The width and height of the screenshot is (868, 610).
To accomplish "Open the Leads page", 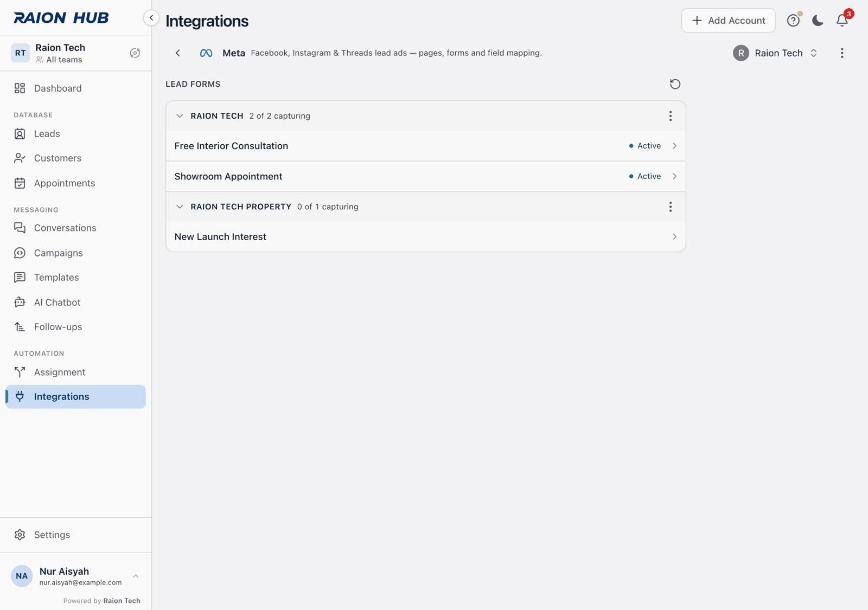I will 75,134.
